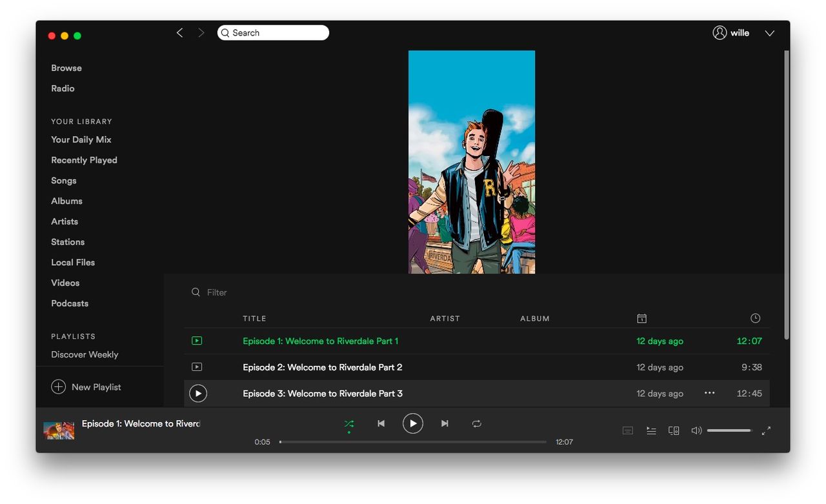Viewport: 826px width, 504px height.
Task: Sort by the TITLE column header
Action: tap(254, 318)
